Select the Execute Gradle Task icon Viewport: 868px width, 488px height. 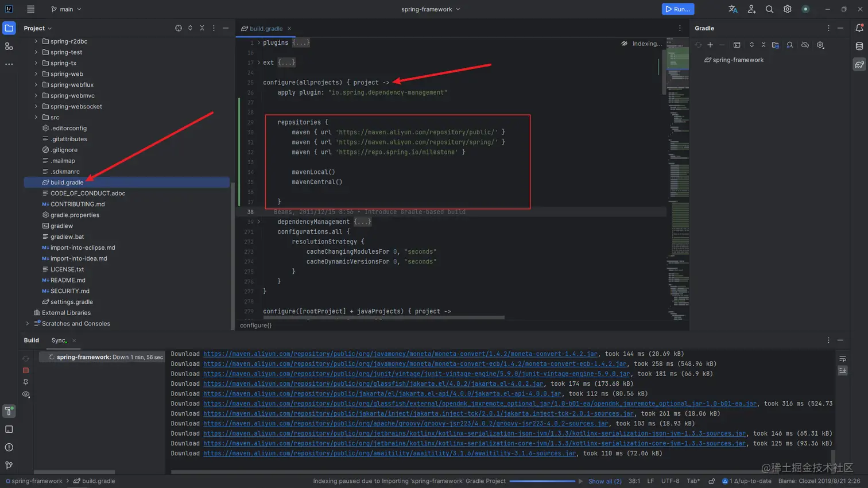pyautogui.click(x=737, y=45)
